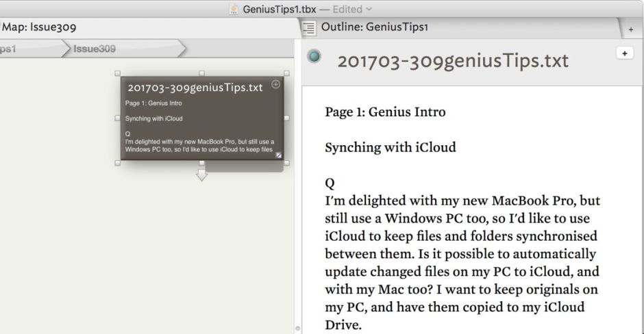Click the 'Page 1: Genius Intro' line in text pane
This screenshot has height=334, width=644.
click(384, 112)
